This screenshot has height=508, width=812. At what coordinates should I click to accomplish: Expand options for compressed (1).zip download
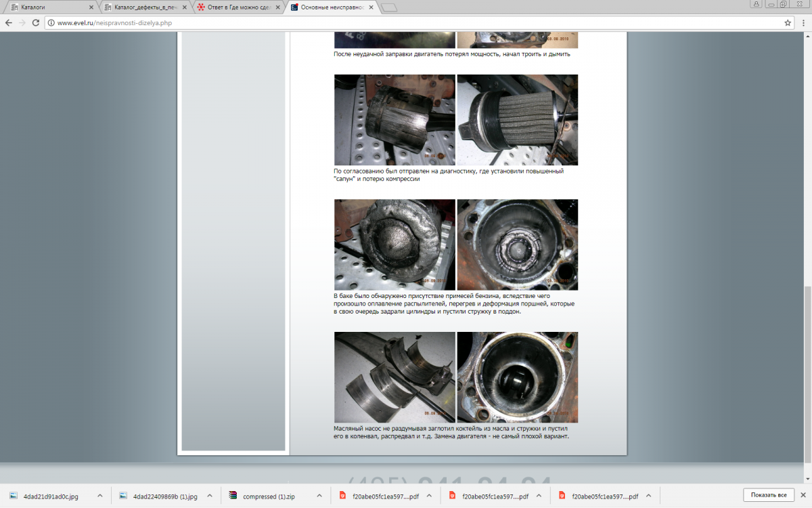[x=320, y=496]
